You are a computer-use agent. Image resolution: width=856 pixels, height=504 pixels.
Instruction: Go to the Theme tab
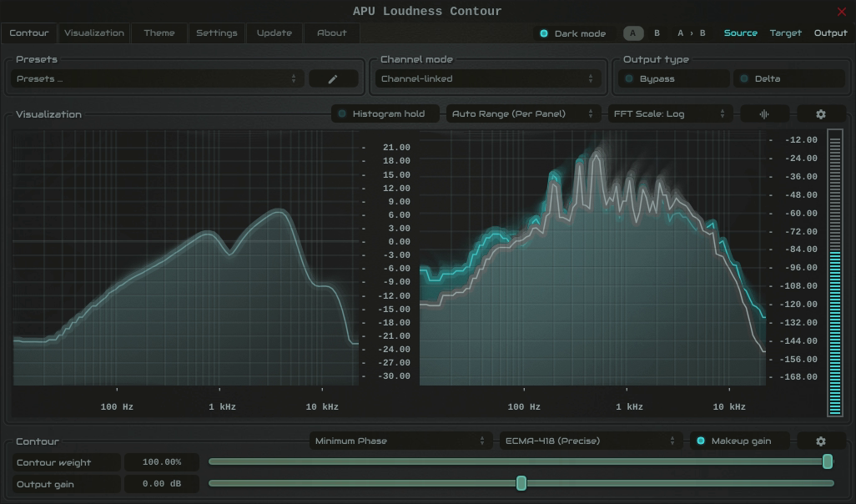click(159, 33)
